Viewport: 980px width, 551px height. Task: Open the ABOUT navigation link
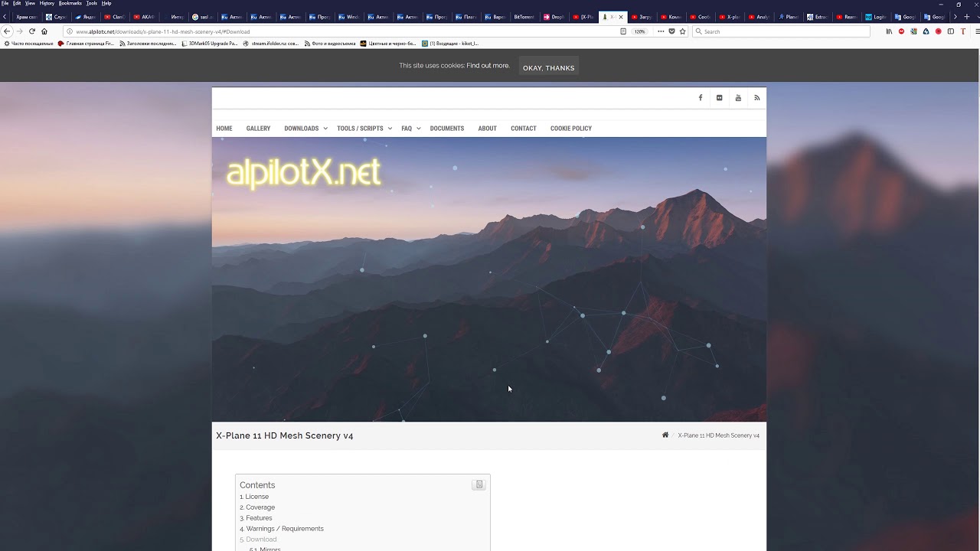(488, 129)
